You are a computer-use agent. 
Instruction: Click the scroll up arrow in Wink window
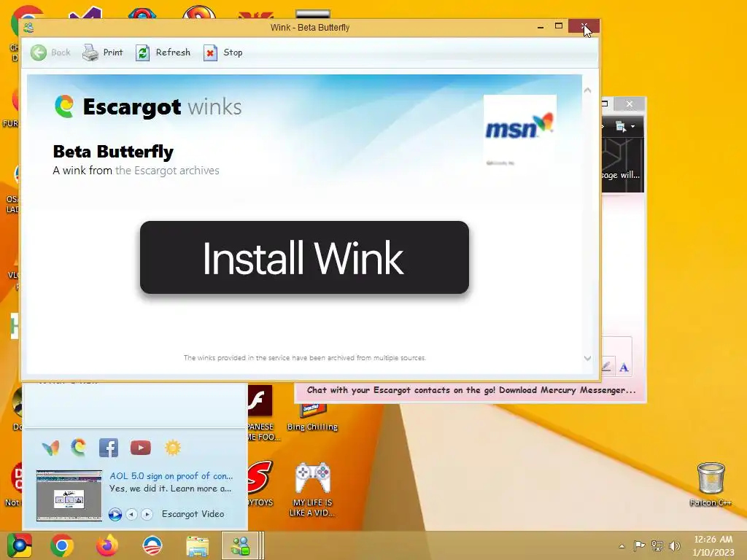tap(587, 90)
